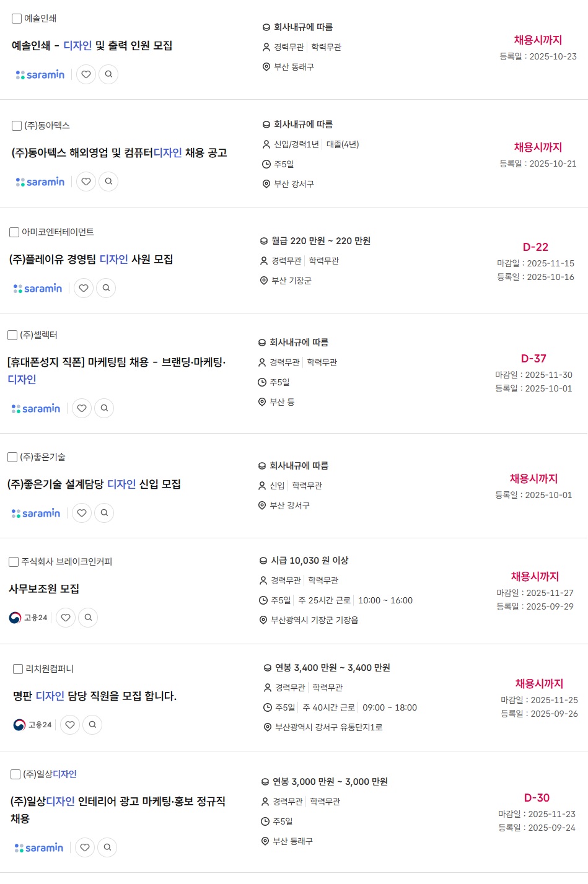
Task: Select the (주)동아텍스 checkbox
Action: pos(17,126)
